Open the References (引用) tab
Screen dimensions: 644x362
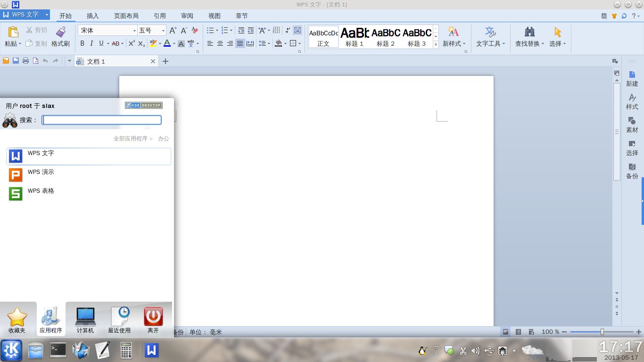tap(160, 16)
